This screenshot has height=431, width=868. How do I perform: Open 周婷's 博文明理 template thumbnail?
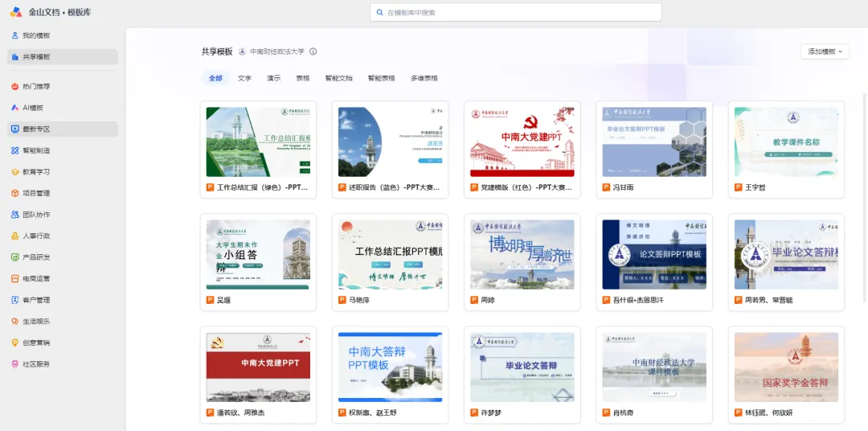(522, 254)
